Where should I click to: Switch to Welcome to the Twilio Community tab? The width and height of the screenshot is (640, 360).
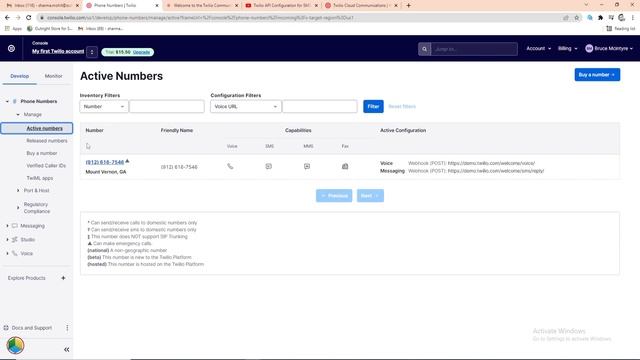202,6
